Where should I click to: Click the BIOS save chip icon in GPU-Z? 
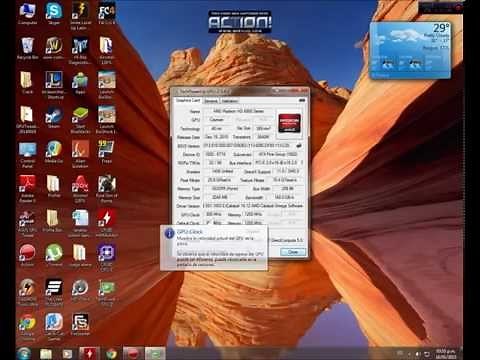point(299,146)
